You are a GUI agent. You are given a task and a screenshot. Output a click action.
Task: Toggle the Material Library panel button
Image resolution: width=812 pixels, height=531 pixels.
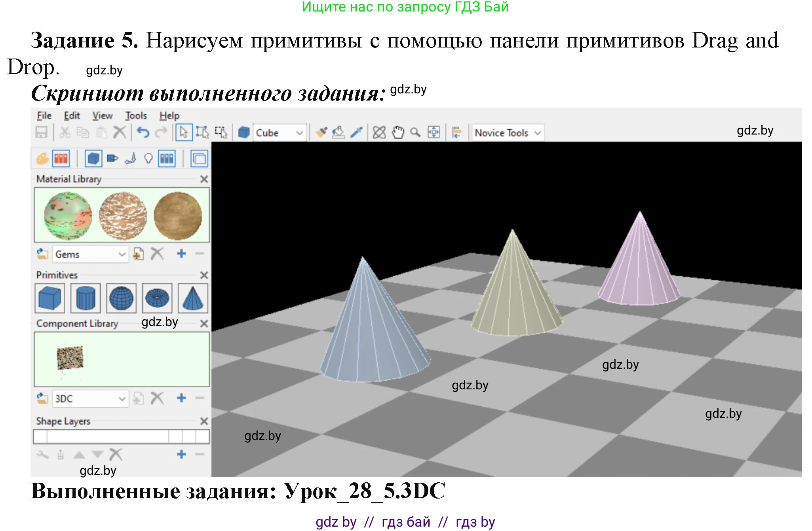pos(61,159)
